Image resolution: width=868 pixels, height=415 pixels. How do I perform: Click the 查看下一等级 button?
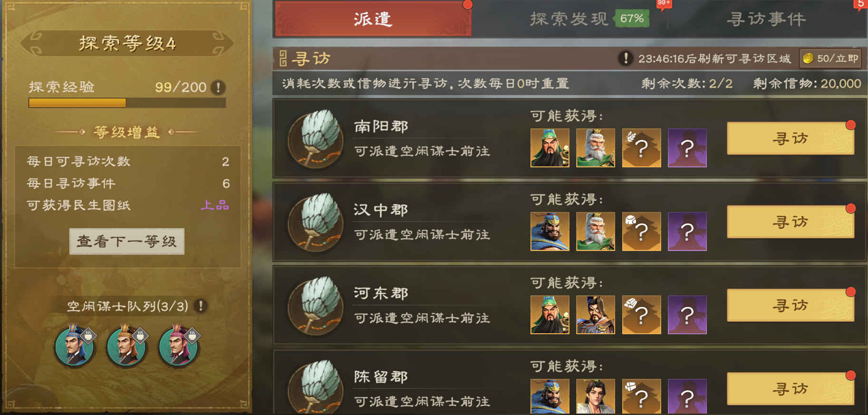(x=127, y=241)
